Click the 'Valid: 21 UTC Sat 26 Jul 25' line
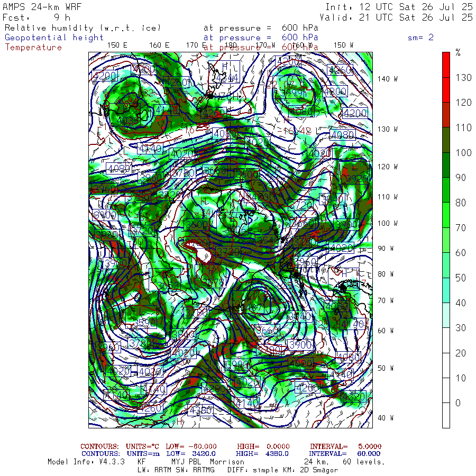The height and width of the screenshot is (476, 476). (x=396, y=17)
